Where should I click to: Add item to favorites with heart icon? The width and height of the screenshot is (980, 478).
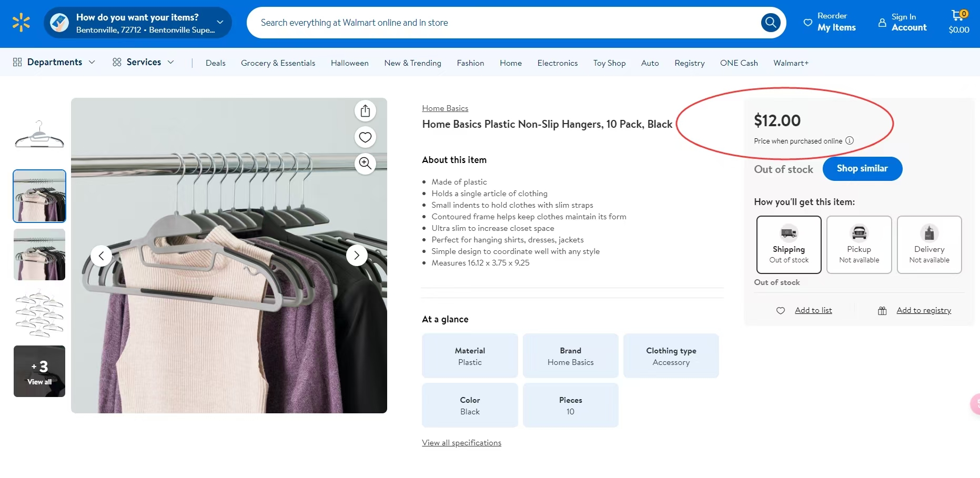[x=366, y=137]
